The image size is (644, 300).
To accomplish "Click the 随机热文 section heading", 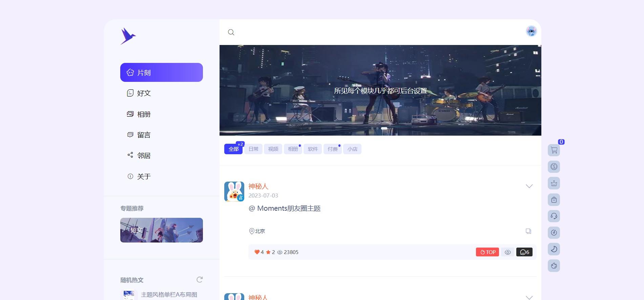I will (x=132, y=280).
